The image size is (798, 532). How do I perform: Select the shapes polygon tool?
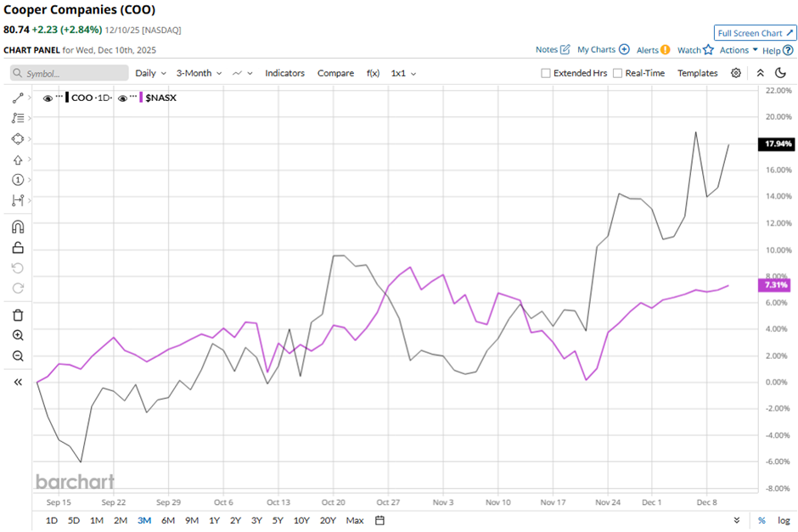18,139
